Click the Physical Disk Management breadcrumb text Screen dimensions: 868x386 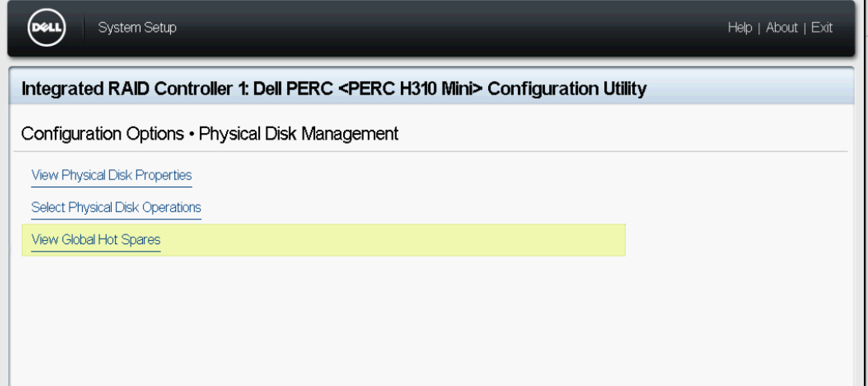298,134
